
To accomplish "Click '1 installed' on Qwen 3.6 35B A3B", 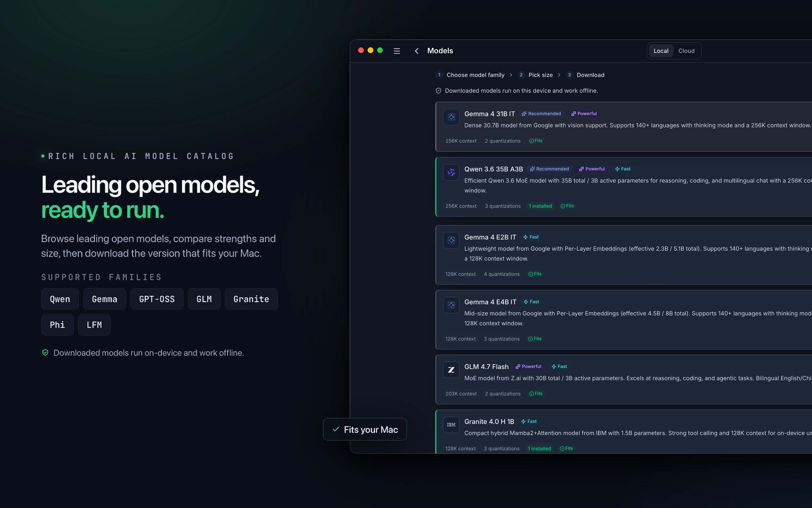I will (x=540, y=206).
